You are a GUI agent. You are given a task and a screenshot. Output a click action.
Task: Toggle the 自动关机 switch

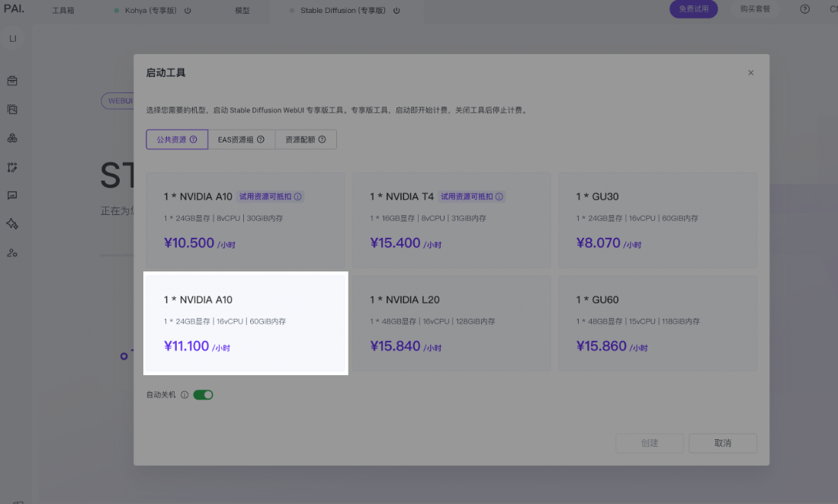[x=203, y=395]
